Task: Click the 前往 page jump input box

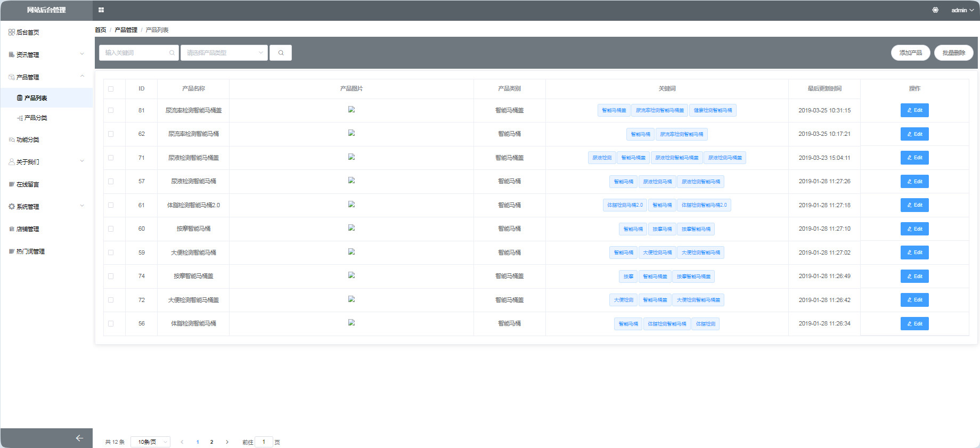Action: pos(264,442)
